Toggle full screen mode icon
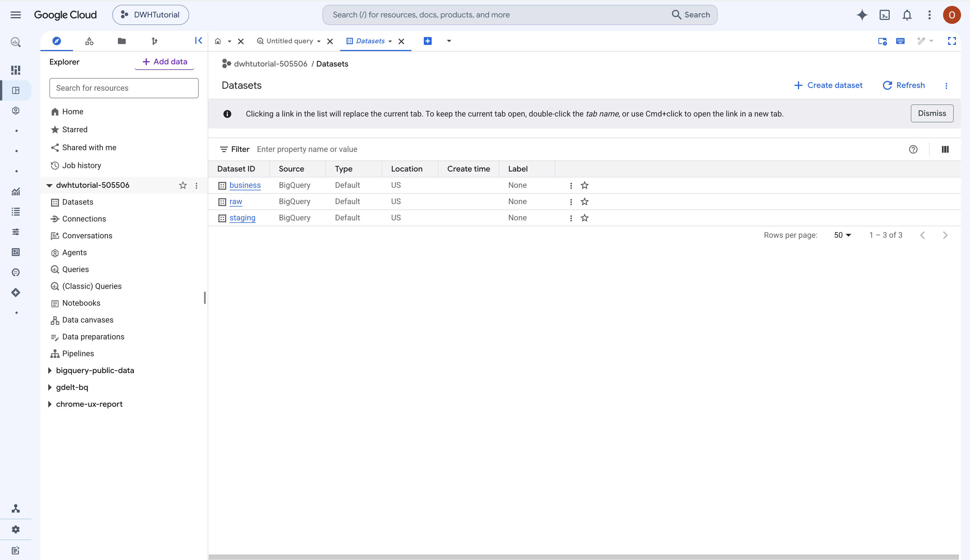 952,41
